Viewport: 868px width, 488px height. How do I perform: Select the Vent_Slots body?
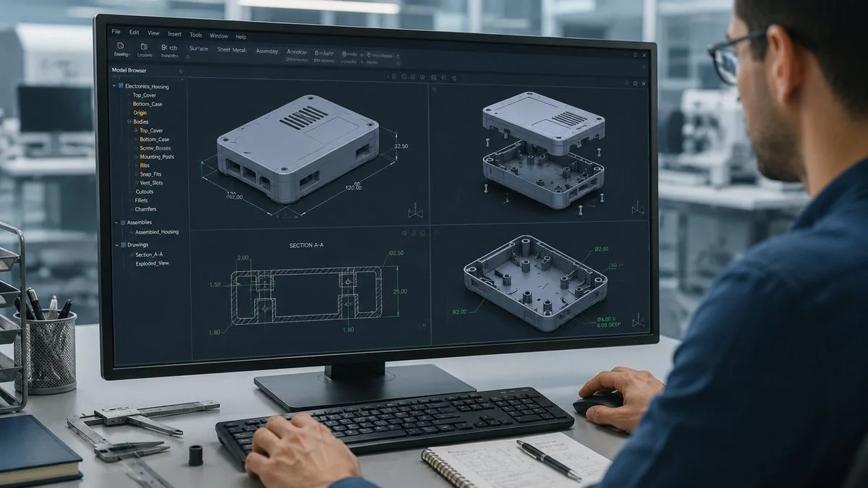(152, 183)
